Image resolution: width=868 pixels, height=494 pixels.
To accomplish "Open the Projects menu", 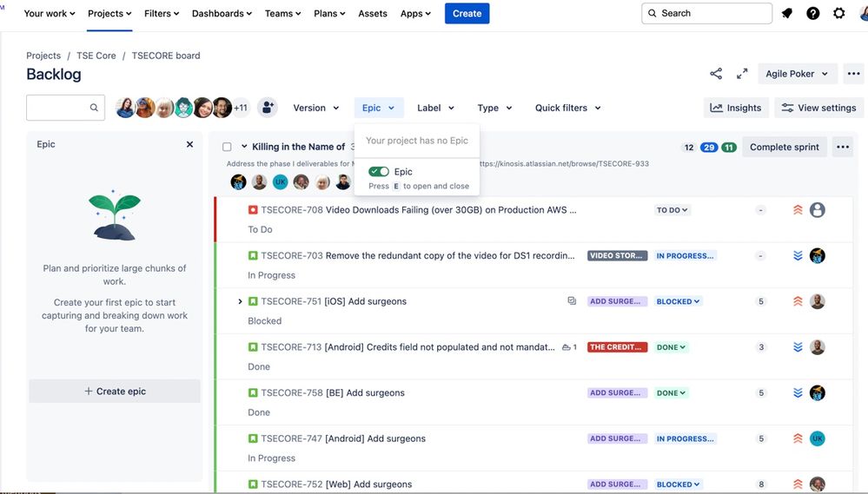I will (x=109, y=13).
